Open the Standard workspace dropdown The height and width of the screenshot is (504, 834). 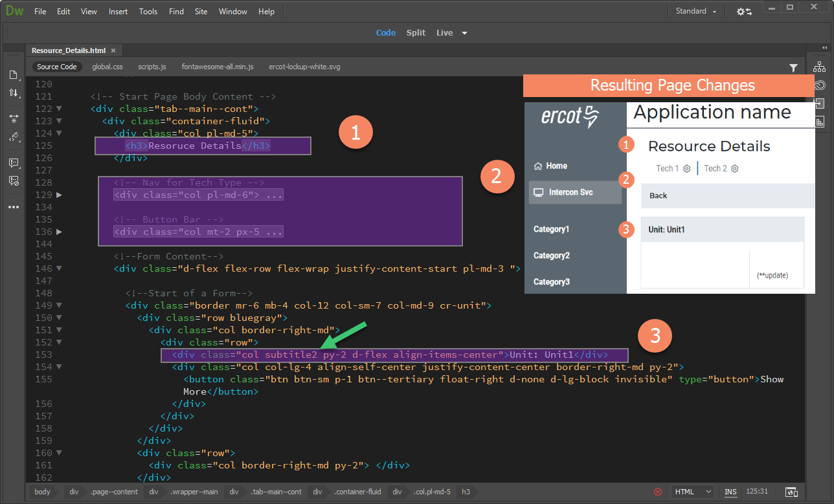695,12
